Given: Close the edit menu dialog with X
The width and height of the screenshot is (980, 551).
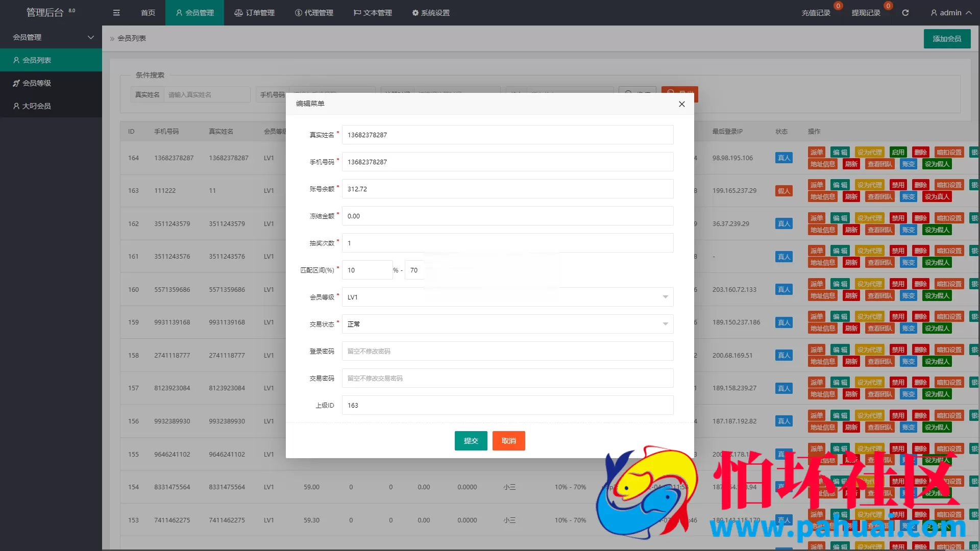Looking at the screenshot, I should (x=681, y=104).
